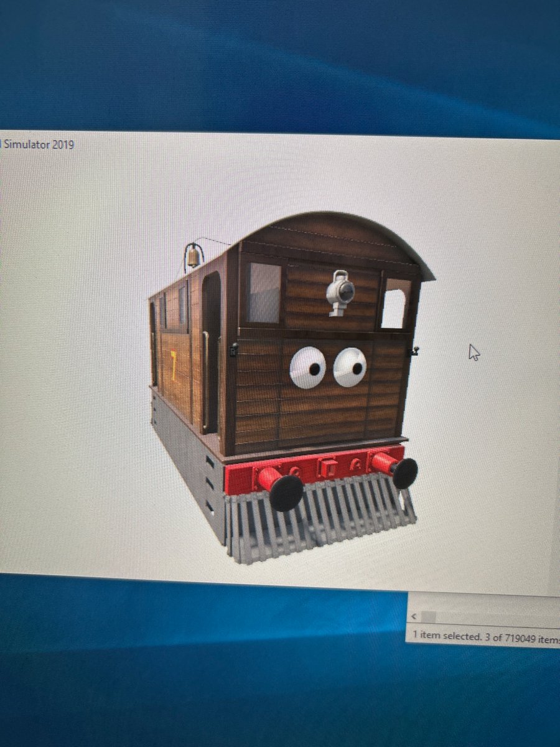Click the Simulator 2019 title text
The image size is (560, 747).
37,144
